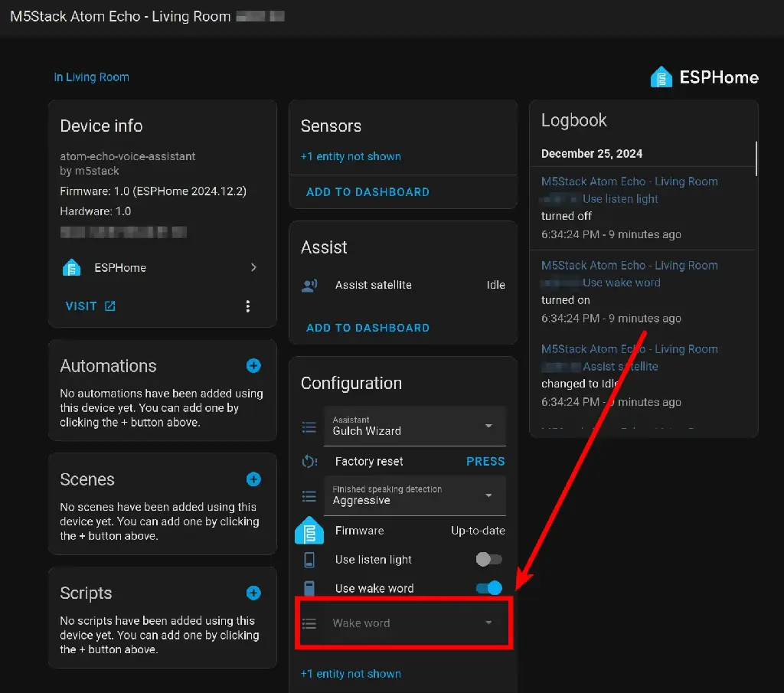Add a new automation with the plus icon
Viewport: 784px width, 693px height.
coord(253,365)
